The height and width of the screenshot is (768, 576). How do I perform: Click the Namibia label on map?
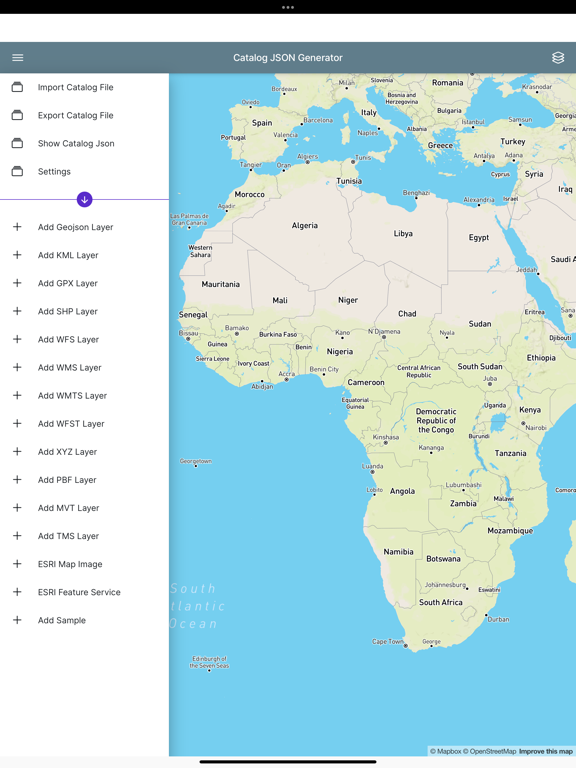tap(398, 552)
